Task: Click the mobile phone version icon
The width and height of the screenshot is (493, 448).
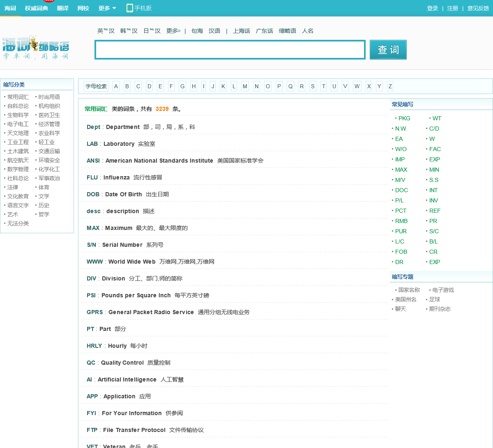Action: coord(130,8)
